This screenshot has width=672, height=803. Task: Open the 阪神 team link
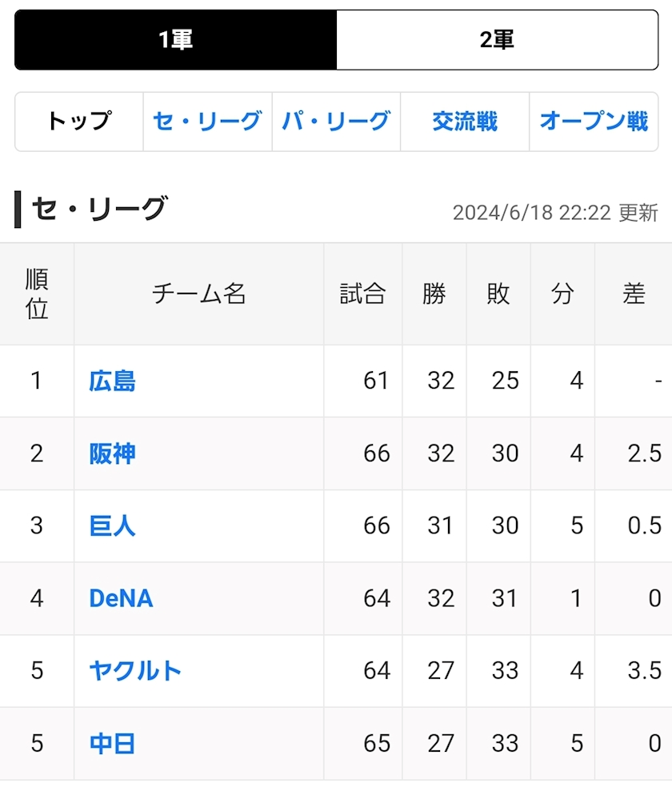(x=113, y=453)
